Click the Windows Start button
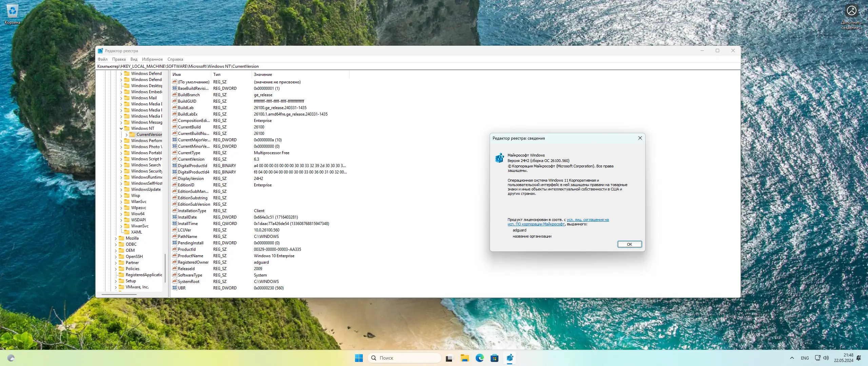This screenshot has width=868, height=366. [359, 358]
